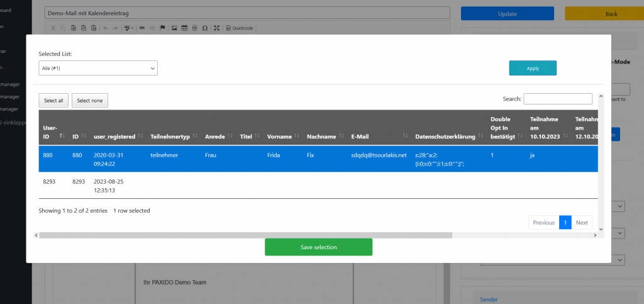644x304 pixels.
Task: Click Next in table pagination
Action: [582, 222]
